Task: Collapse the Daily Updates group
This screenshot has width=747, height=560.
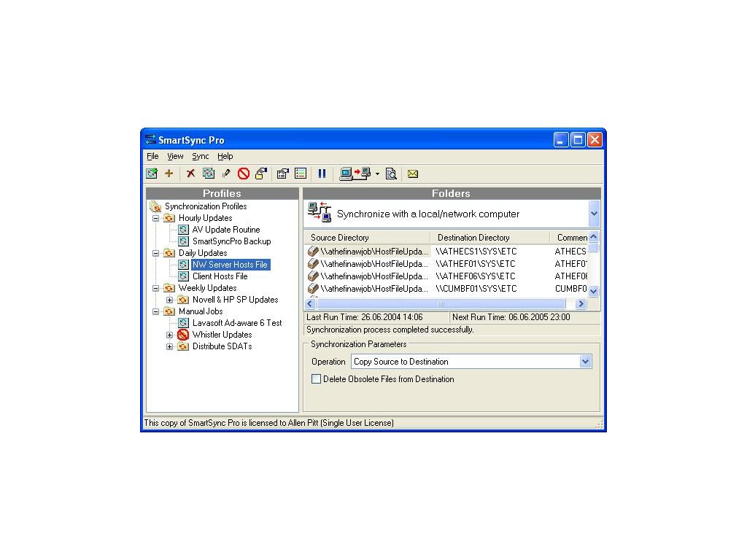Action: coord(155,253)
